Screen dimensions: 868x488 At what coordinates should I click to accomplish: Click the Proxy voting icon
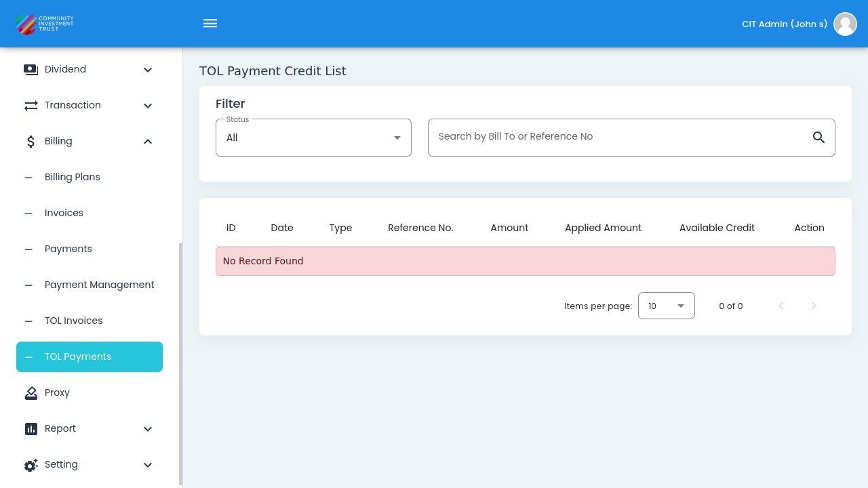pos(31,393)
